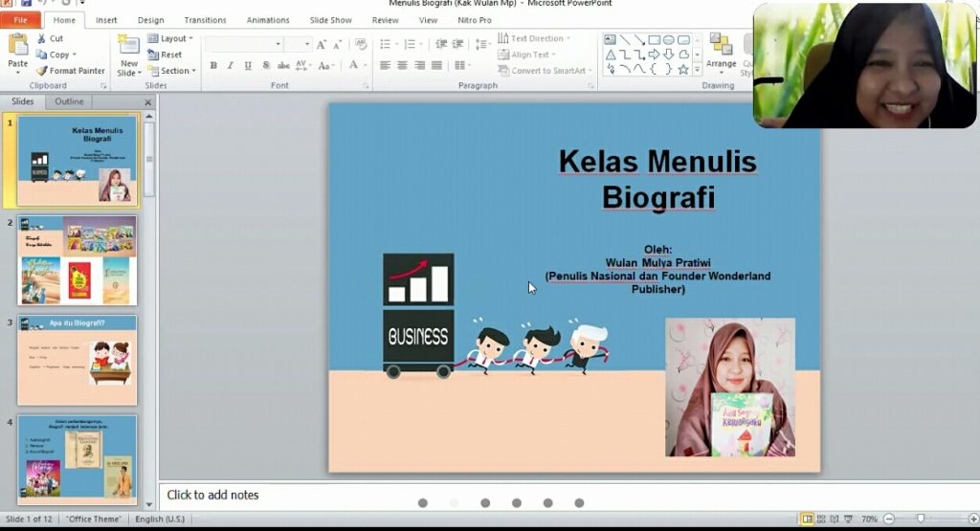Toggle Strikethrough formatting
980x531 pixels.
pos(283,65)
